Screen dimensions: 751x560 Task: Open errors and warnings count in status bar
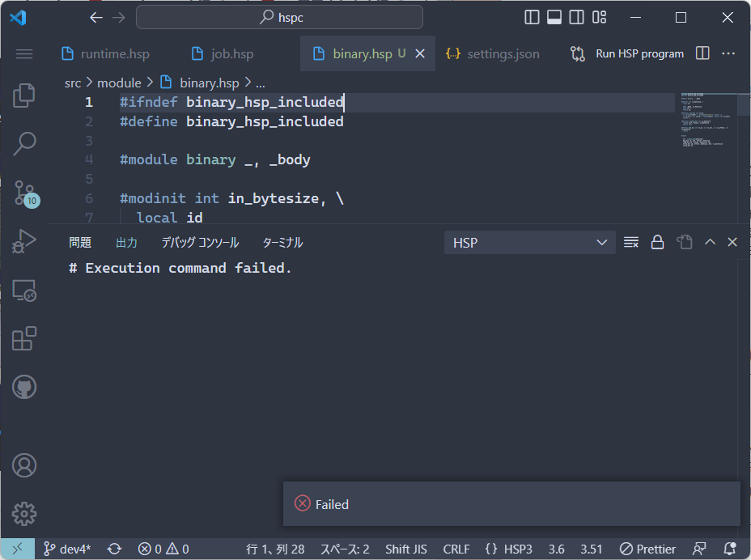pyautogui.click(x=163, y=549)
